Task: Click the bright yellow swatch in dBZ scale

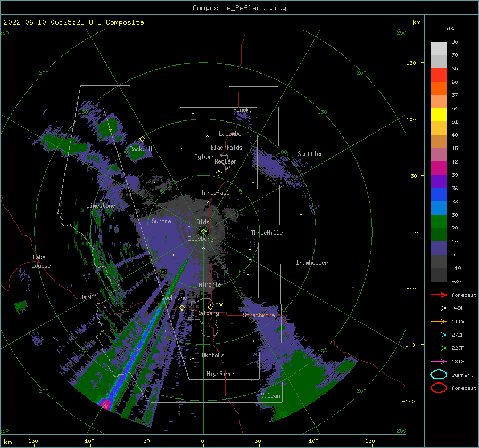Action: pyautogui.click(x=439, y=115)
